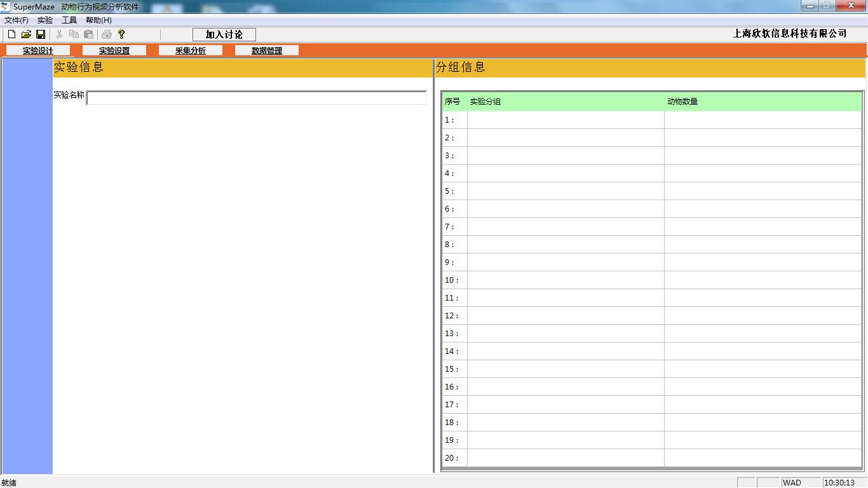Click the 动物数量 cell in row 10
The image size is (868, 488).
tap(763, 280)
